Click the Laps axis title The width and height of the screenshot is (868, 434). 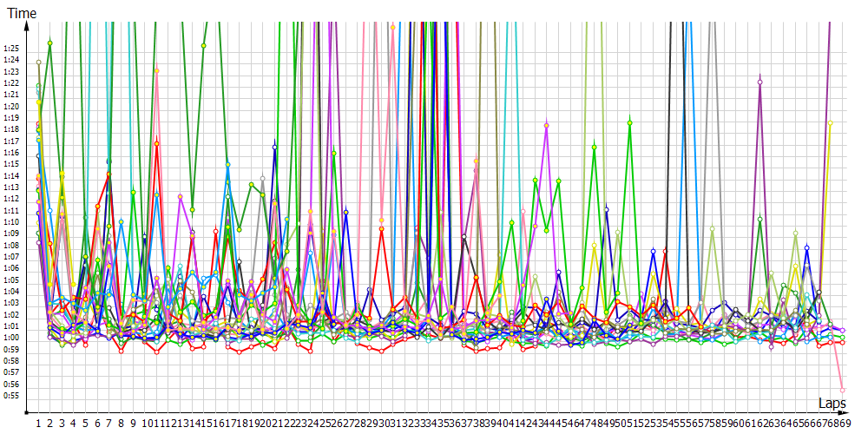click(832, 403)
